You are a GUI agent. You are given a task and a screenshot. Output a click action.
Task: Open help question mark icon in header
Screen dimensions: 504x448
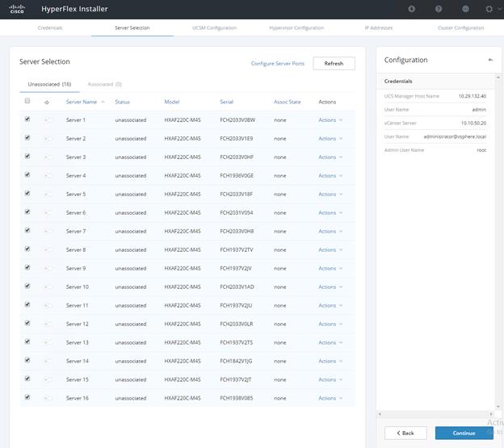439,9
